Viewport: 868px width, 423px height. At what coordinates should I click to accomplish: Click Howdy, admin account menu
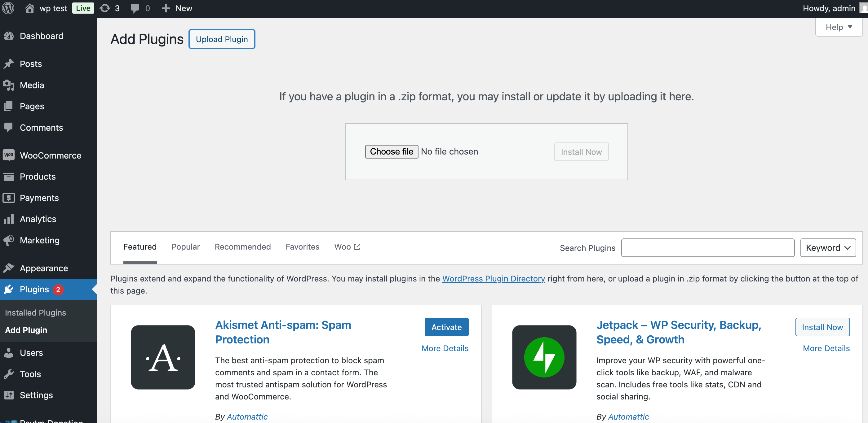coord(829,8)
